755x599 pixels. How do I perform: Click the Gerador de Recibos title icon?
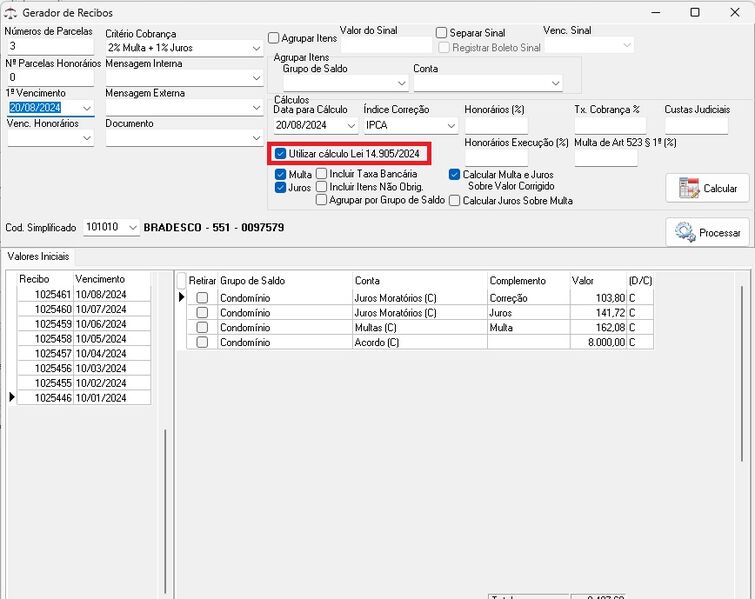coord(11,12)
